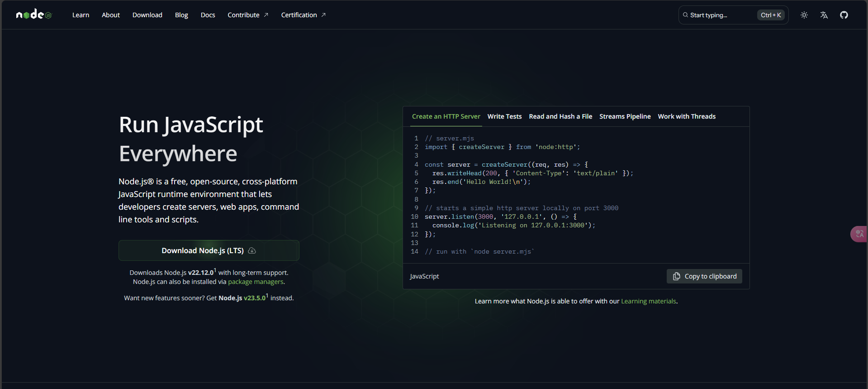
Task: Show the Work with Threads tab
Action: click(686, 116)
